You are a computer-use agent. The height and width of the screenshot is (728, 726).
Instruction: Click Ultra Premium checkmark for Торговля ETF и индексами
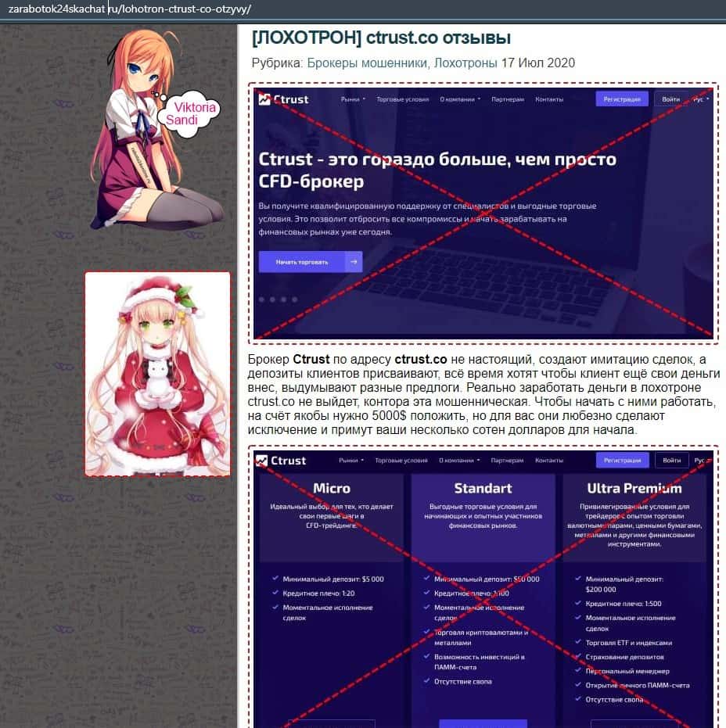(578, 642)
